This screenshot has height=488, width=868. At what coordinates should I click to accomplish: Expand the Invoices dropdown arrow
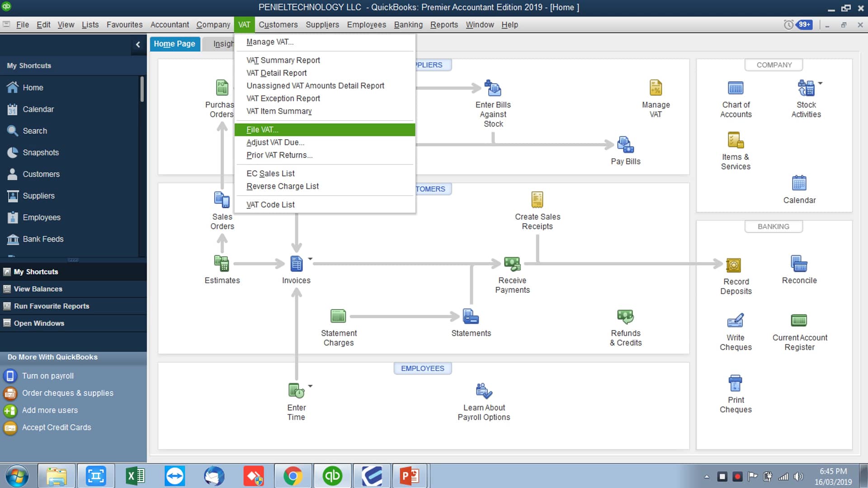[x=310, y=259]
